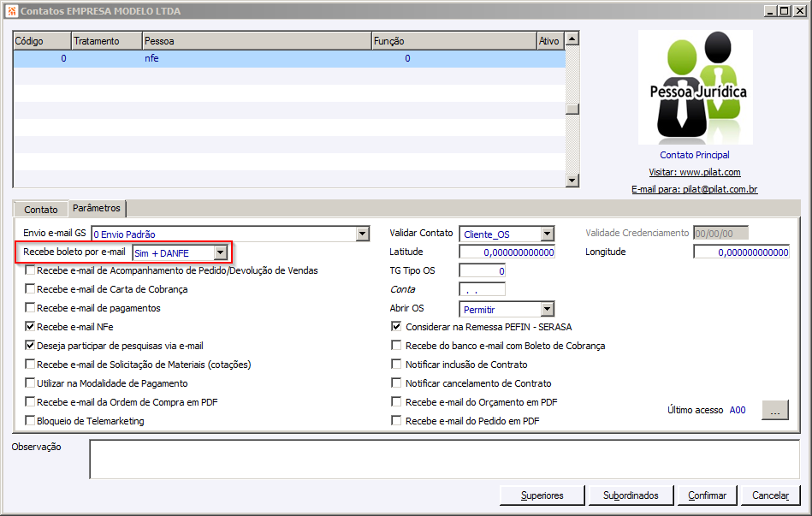This screenshot has height=516, width=812.
Task: Expand the Recebe boleto por e-mail dropdown
Action: click(x=221, y=252)
